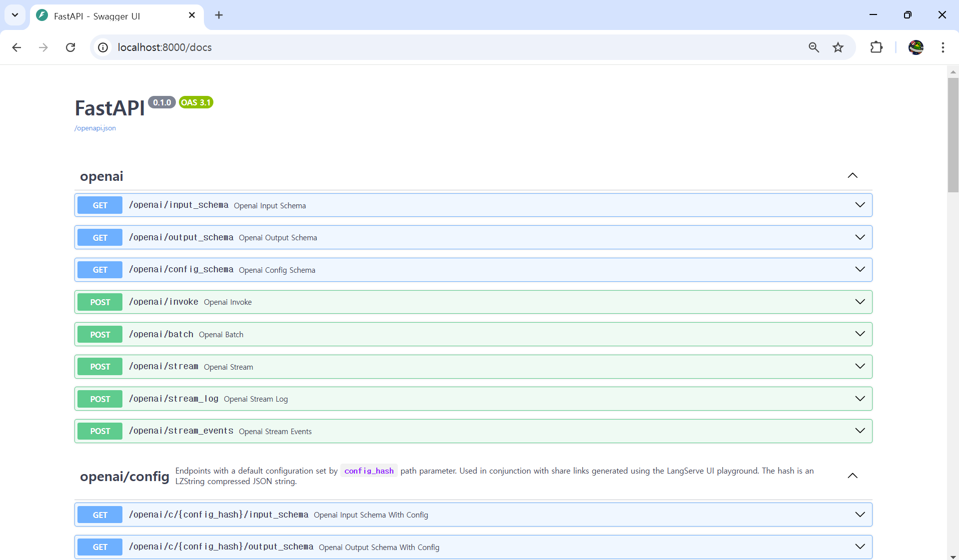Expand POST /openai/stream_log endpoint arrow

(860, 399)
